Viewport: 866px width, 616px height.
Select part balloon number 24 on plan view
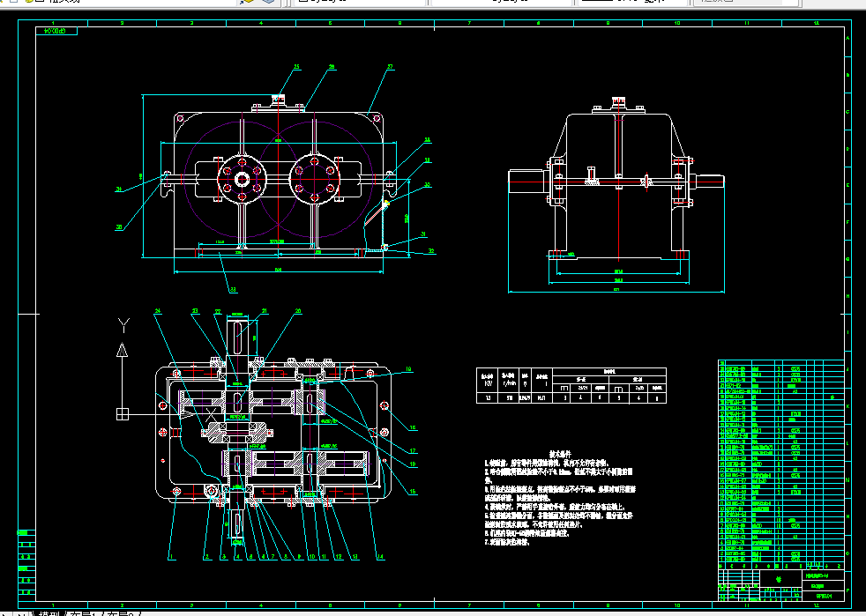point(157,311)
